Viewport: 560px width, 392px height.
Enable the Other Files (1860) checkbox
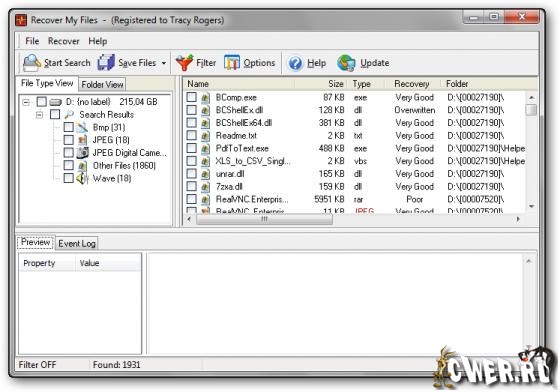click(x=69, y=165)
